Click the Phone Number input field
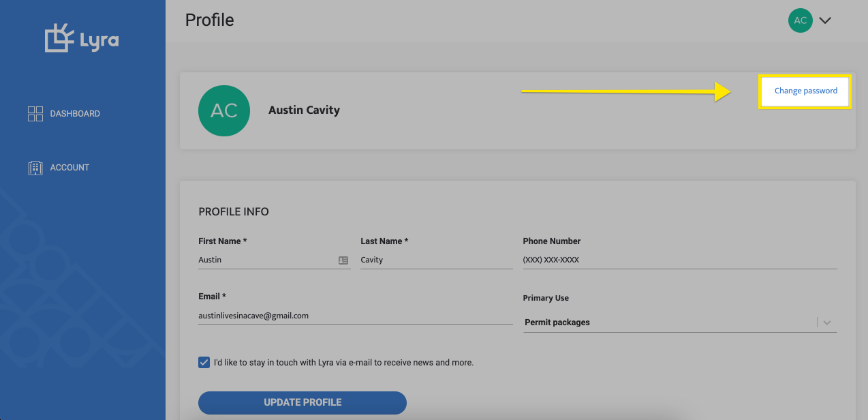 pos(680,260)
